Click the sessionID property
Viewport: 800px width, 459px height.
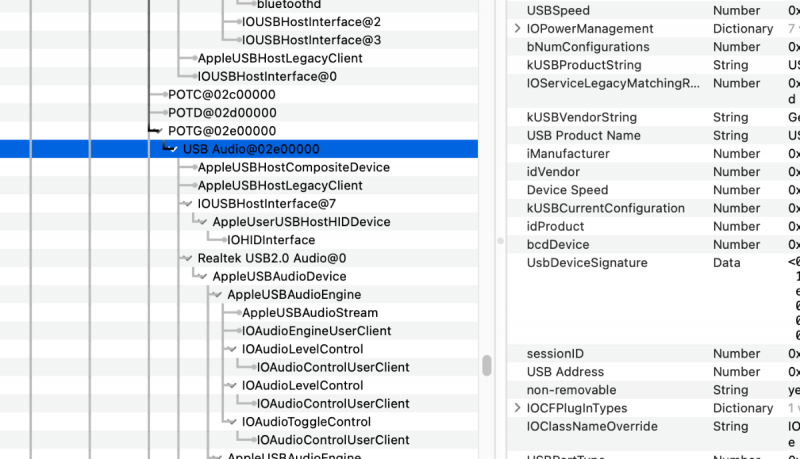click(555, 354)
